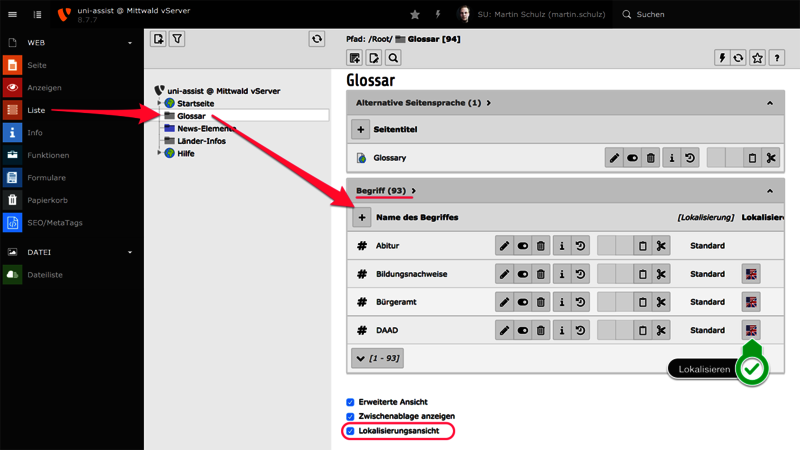This screenshot has height=450, width=800.
Task: Copy the Bürgeramt record to clipboard
Action: (x=642, y=302)
